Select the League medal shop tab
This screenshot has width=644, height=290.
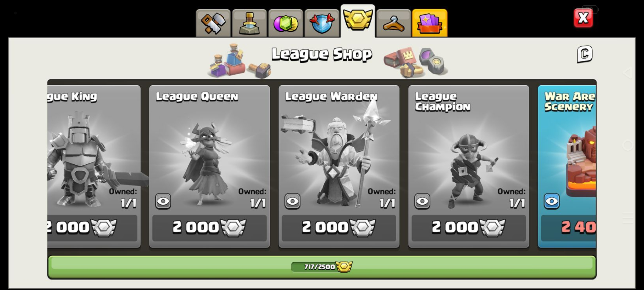[358, 21]
